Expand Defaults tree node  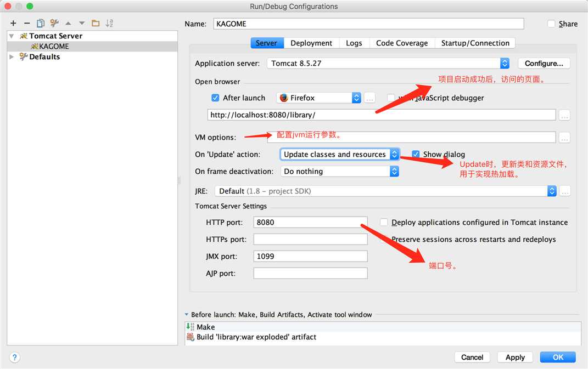pos(12,56)
